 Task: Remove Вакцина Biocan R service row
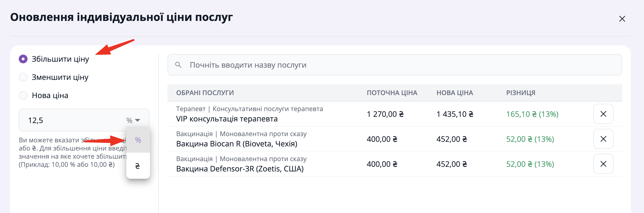coord(603,139)
